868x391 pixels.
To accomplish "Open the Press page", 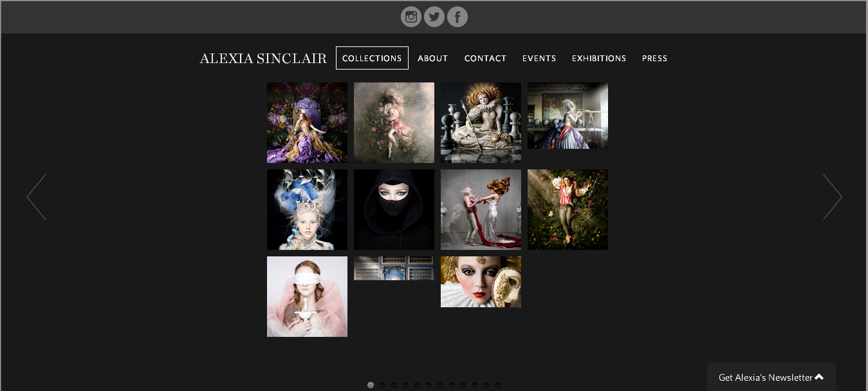I will [x=654, y=58].
